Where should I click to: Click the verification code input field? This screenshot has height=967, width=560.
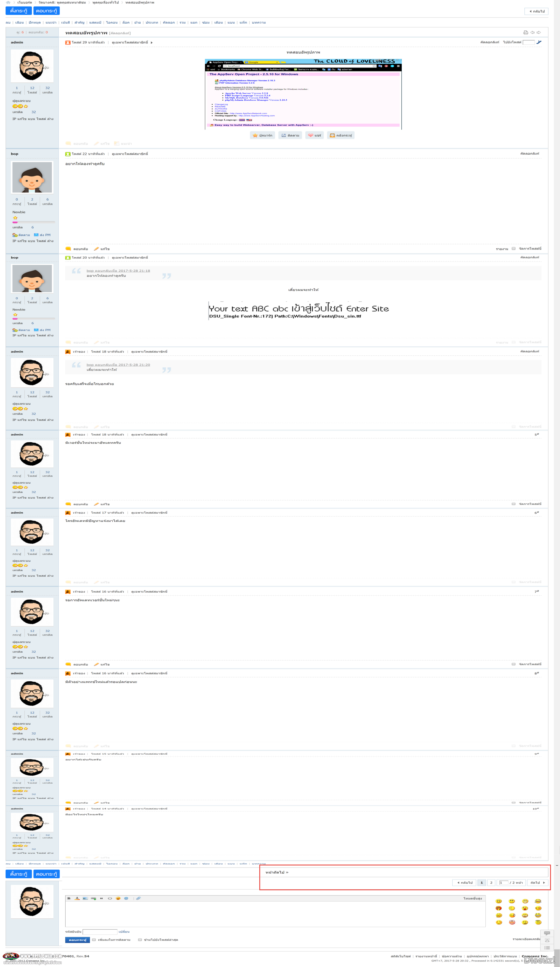(100, 932)
